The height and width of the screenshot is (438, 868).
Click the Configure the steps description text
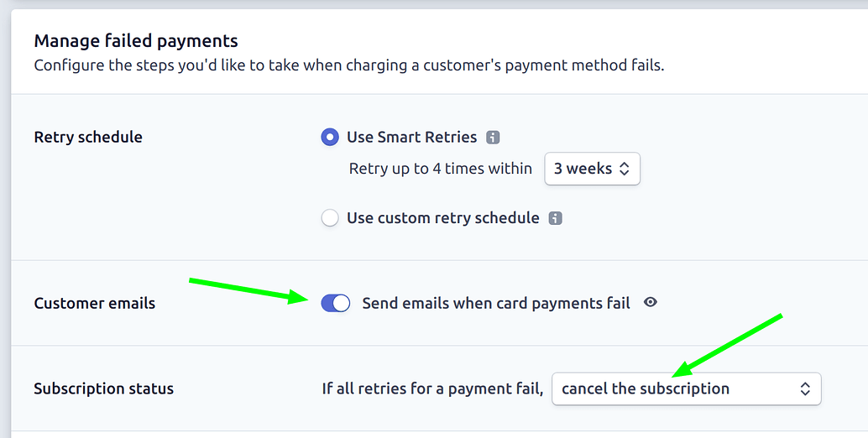348,65
